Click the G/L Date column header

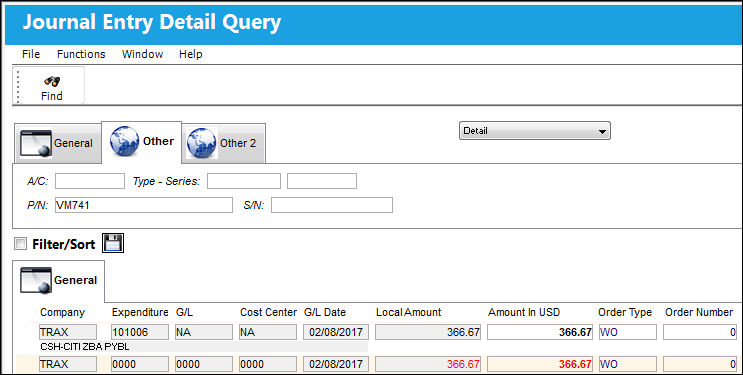tap(325, 312)
